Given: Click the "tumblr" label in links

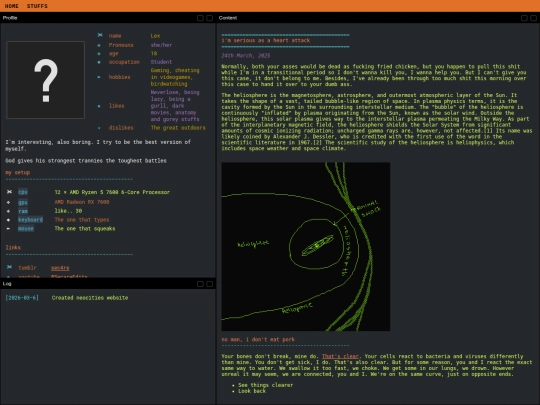Looking at the screenshot, I should (27, 268).
